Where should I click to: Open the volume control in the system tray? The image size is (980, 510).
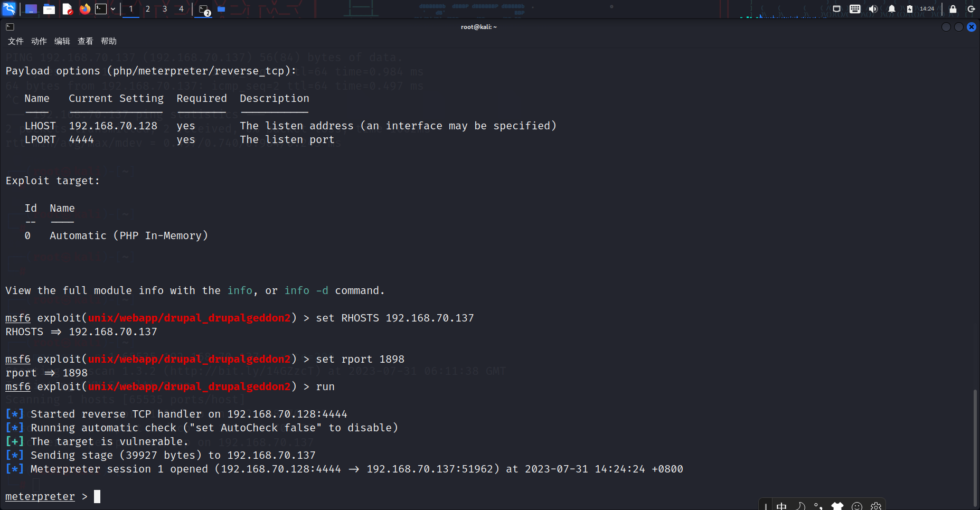pos(872,9)
